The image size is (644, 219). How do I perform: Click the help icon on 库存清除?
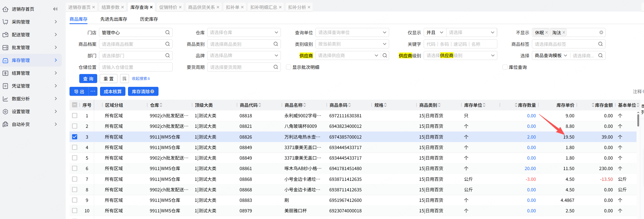point(152,91)
